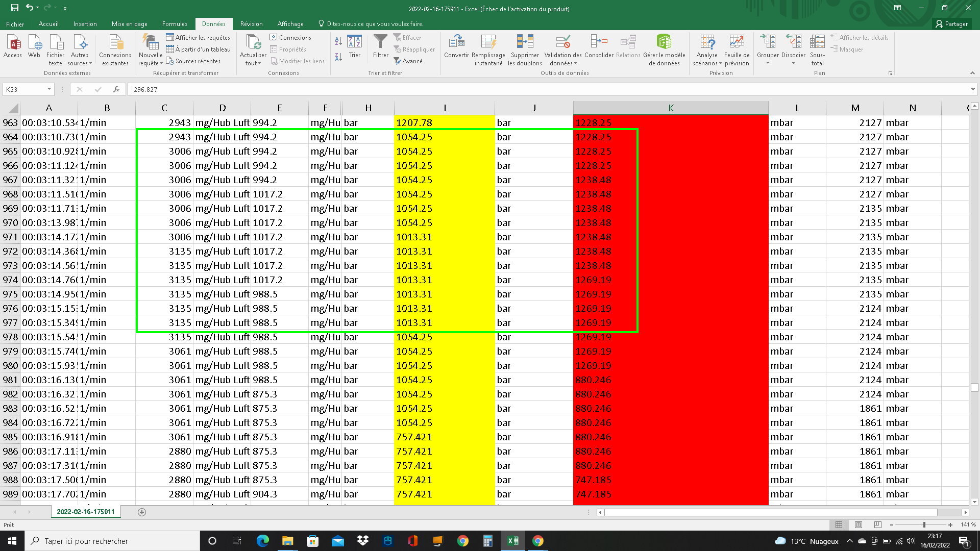980x551 pixels.
Task: Switch to page layout view button
Action: (859, 524)
